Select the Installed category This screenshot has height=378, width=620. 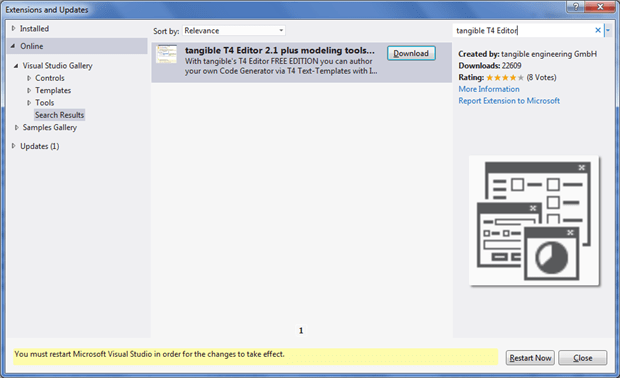click(x=34, y=28)
